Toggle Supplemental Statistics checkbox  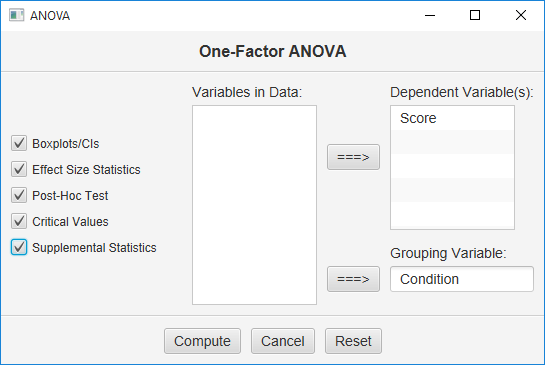(19, 247)
